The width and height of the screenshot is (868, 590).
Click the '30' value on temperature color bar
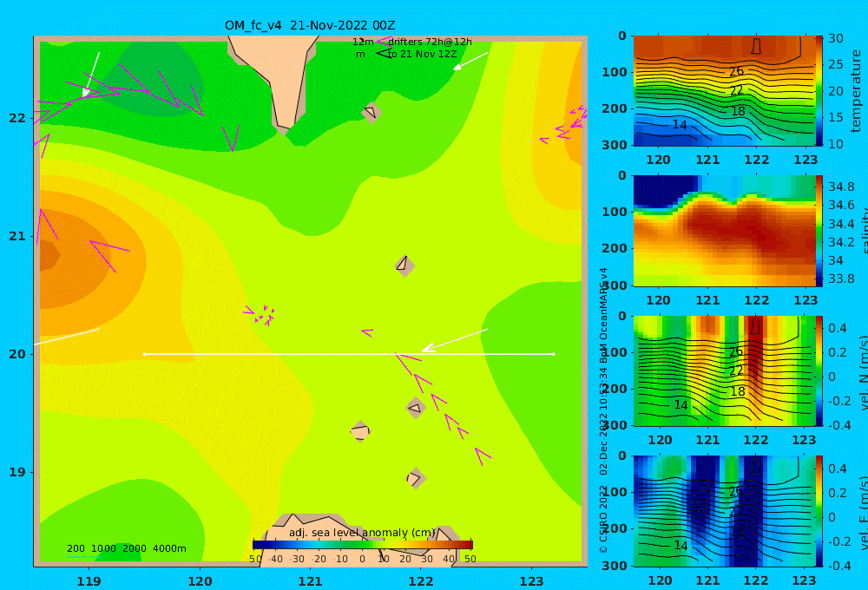836,38
